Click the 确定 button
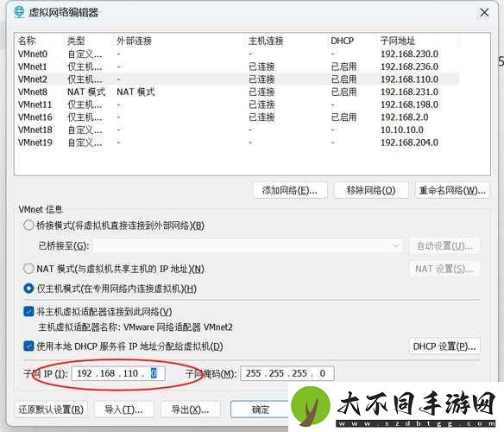 coord(260,410)
